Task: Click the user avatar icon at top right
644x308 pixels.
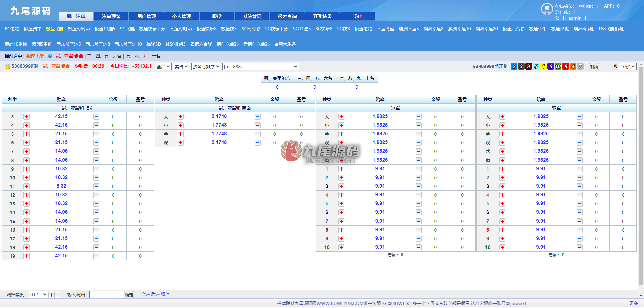Action: 547,9
